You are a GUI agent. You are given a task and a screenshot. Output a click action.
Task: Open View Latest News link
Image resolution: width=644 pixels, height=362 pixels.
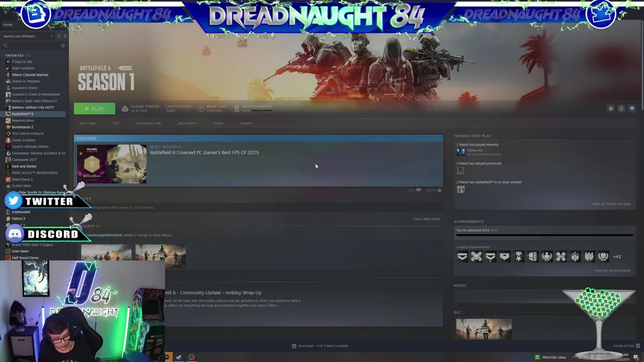pos(427,219)
